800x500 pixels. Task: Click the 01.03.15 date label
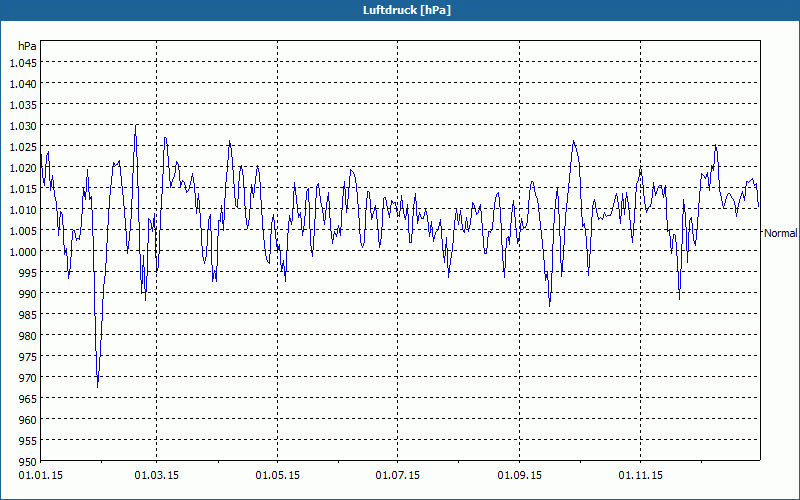point(157,476)
